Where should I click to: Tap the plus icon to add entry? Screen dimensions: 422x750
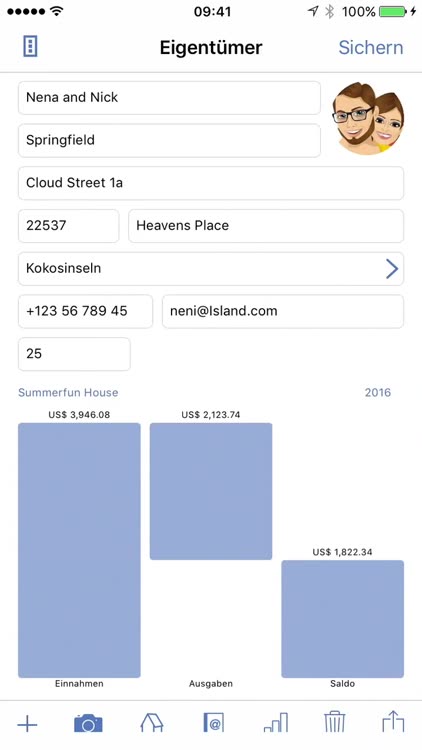[x=27, y=725]
